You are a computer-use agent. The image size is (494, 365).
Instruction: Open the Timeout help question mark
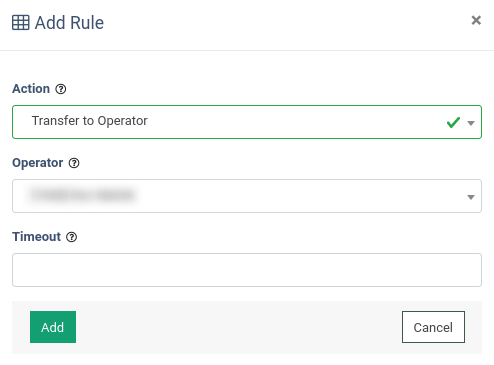pyautogui.click(x=71, y=237)
